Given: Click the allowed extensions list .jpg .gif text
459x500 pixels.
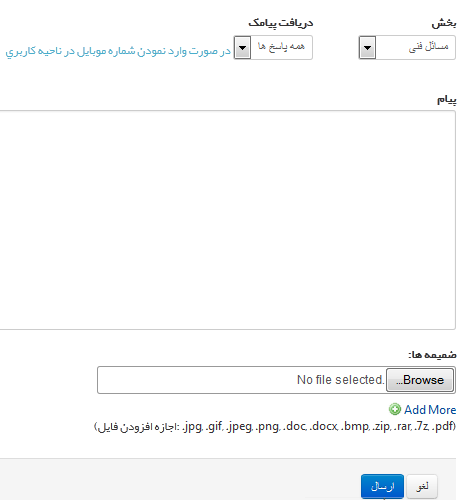Looking at the screenshot, I should coord(318,426).
